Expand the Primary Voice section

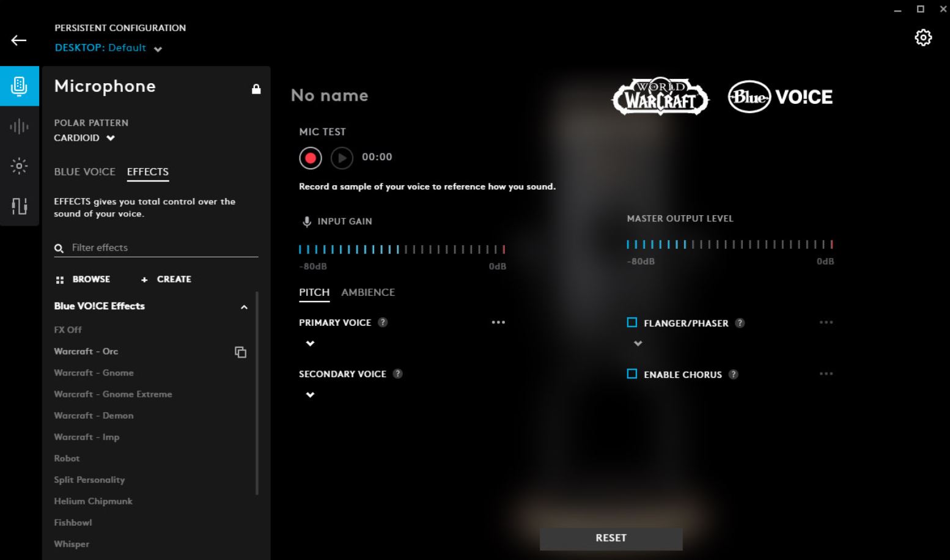pos(310,344)
